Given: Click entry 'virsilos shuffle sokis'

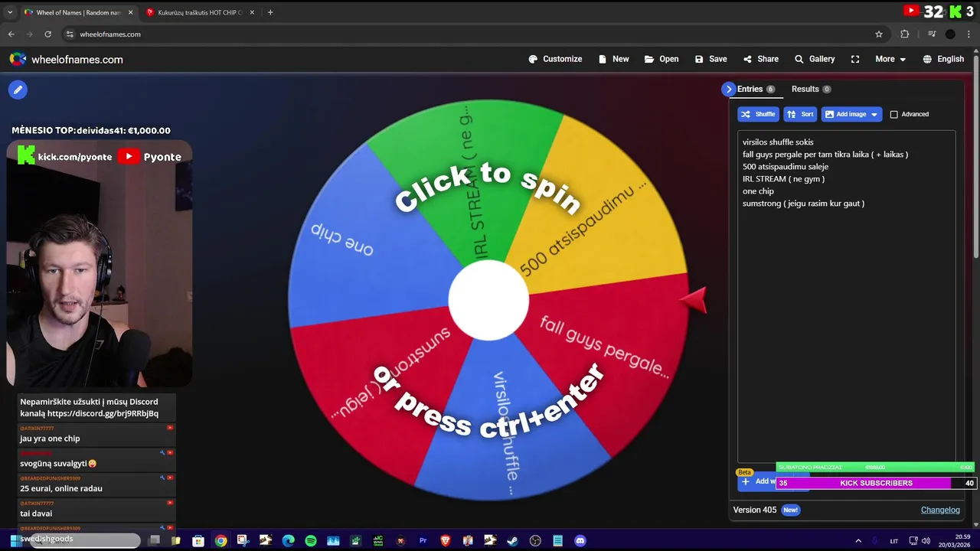Looking at the screenshot, I should click(x=778, y=142).
